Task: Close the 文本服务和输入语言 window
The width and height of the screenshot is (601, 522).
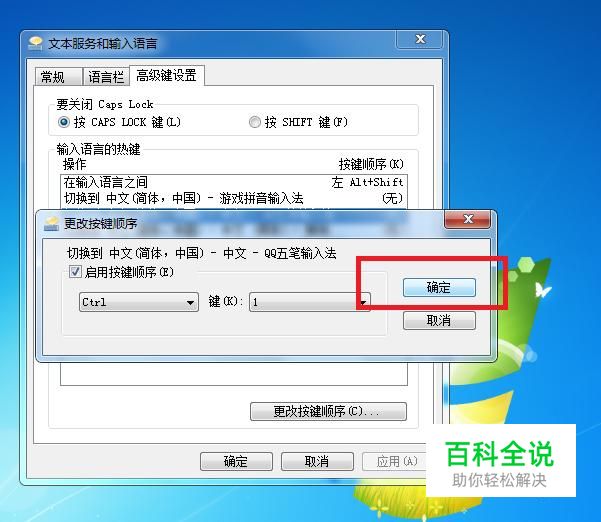Action: point(420,39)
